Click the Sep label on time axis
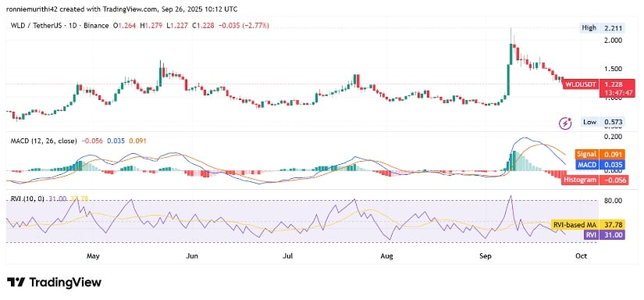 pos(486,256)
